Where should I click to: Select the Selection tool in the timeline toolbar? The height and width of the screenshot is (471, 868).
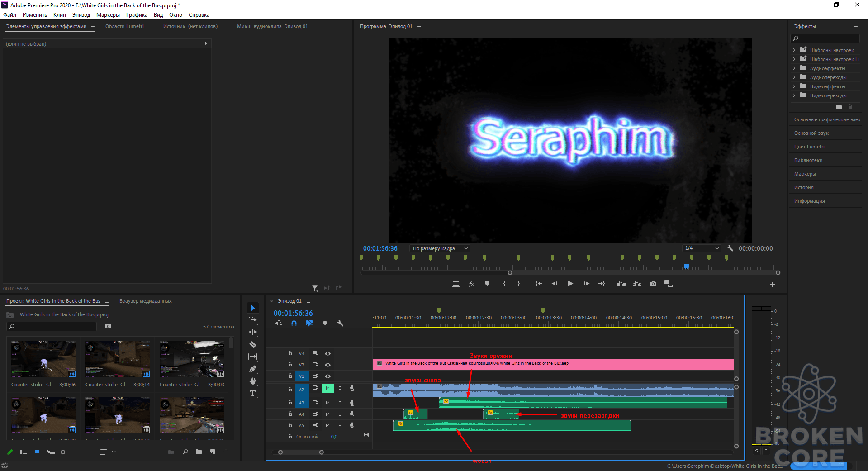coord(253,308)
